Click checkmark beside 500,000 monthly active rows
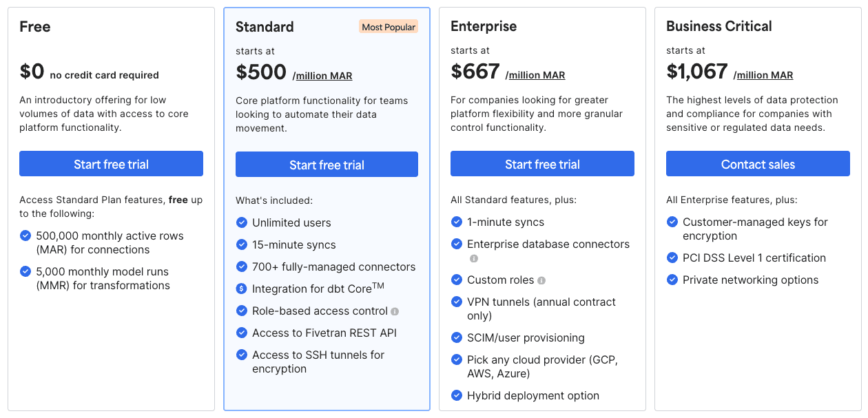Image resolution: width=868 pixels, height=418 pixels. tap(25, 236)
